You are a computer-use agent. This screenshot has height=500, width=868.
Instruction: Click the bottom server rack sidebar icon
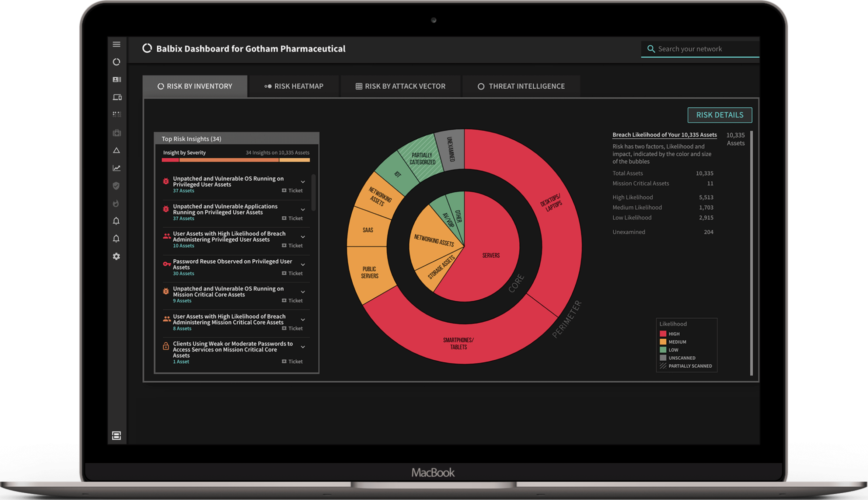116,436
